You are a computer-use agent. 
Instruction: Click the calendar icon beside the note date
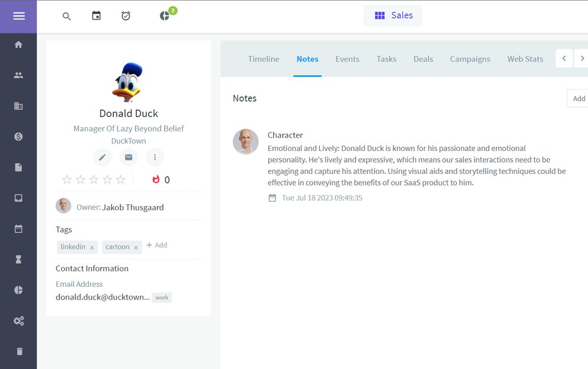point(272,198)
